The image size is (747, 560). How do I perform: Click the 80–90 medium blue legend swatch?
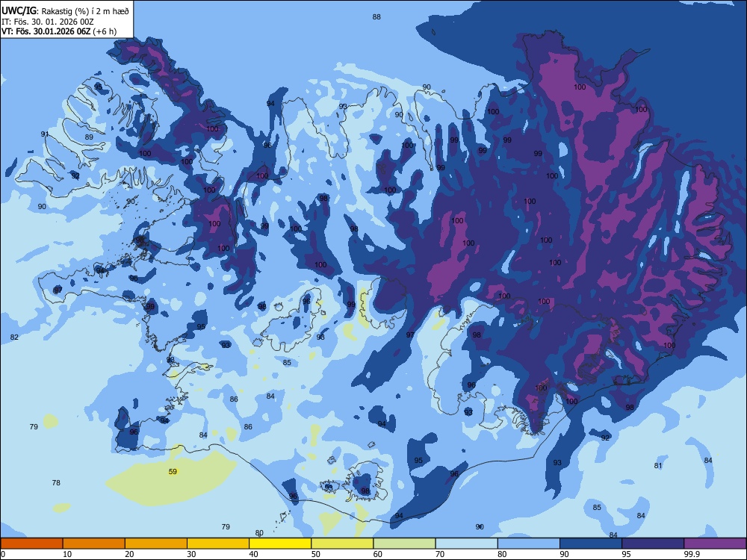(529, 544)
